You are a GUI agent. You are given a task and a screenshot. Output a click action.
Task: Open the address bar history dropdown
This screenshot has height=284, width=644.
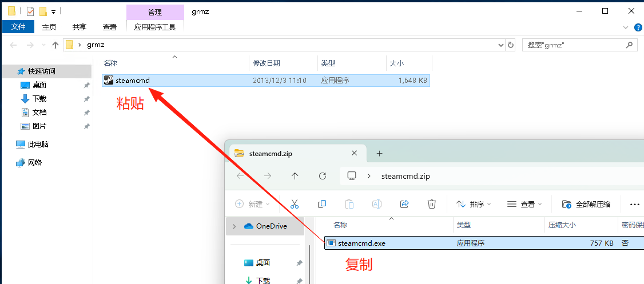(x=500, y=45)
